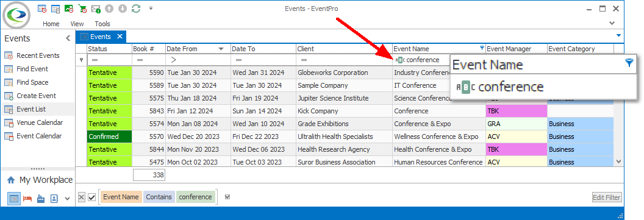This screenshot has width=644, height=220.
Task: Click the grid scrollbar down arrow
Action: click(618, 162)
